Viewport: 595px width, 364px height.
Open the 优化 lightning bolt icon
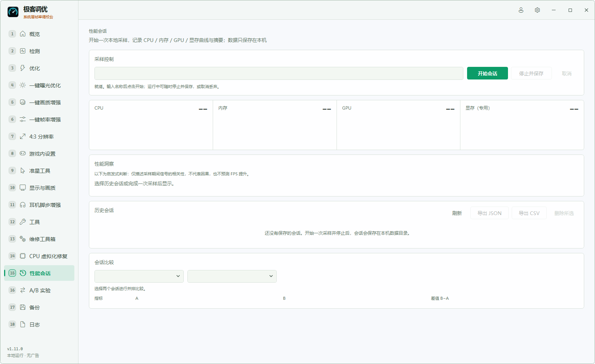click(x=23, y=68)
